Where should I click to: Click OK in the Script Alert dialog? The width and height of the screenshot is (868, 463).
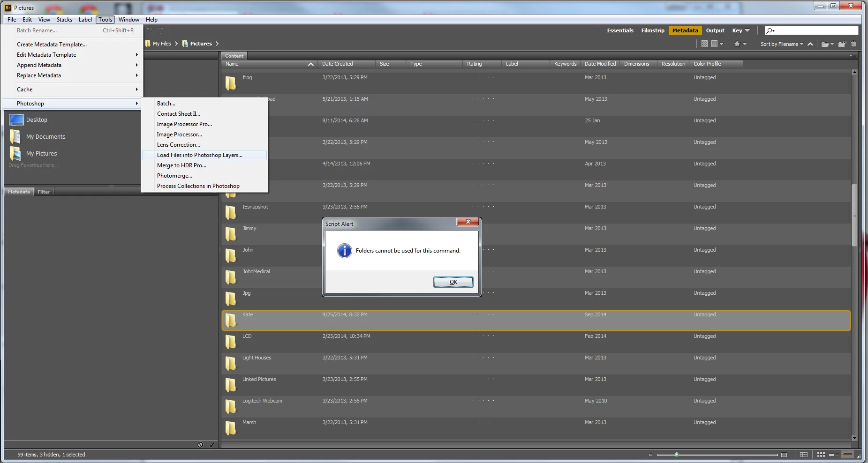click(453, 282)
